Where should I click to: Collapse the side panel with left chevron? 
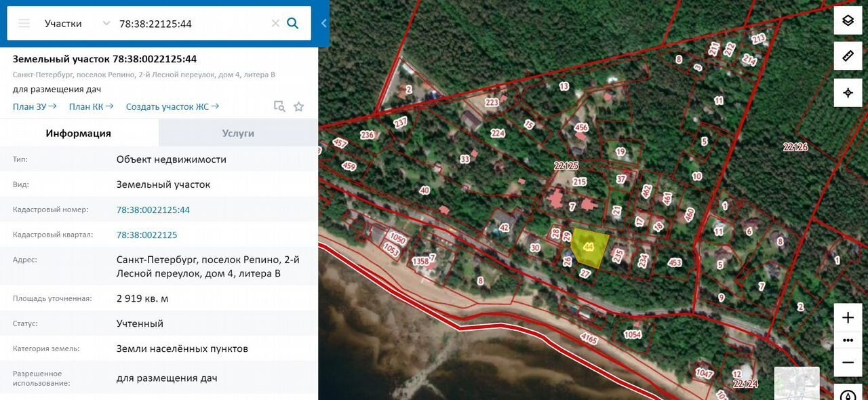coord(323,23)
